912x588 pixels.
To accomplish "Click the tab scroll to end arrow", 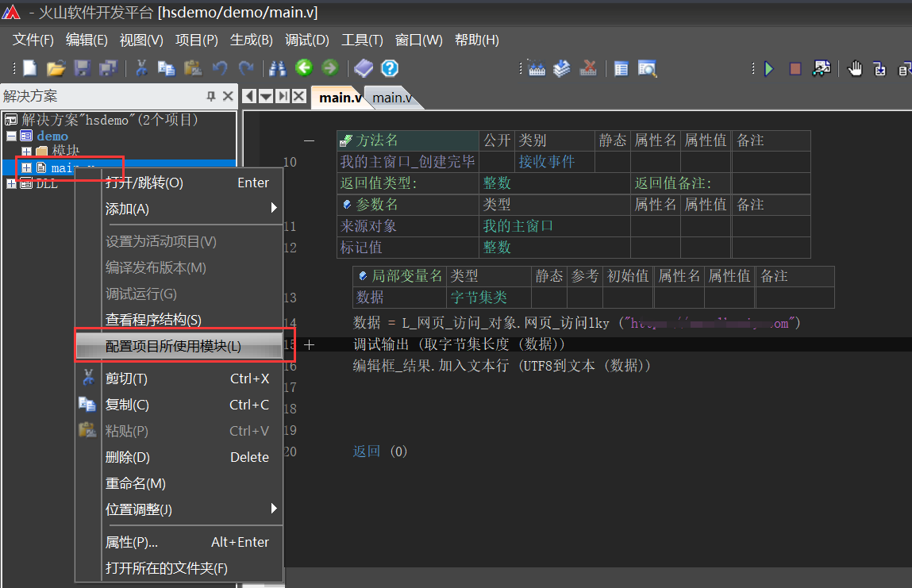I will pyautogui.click(x=283, y=96).
